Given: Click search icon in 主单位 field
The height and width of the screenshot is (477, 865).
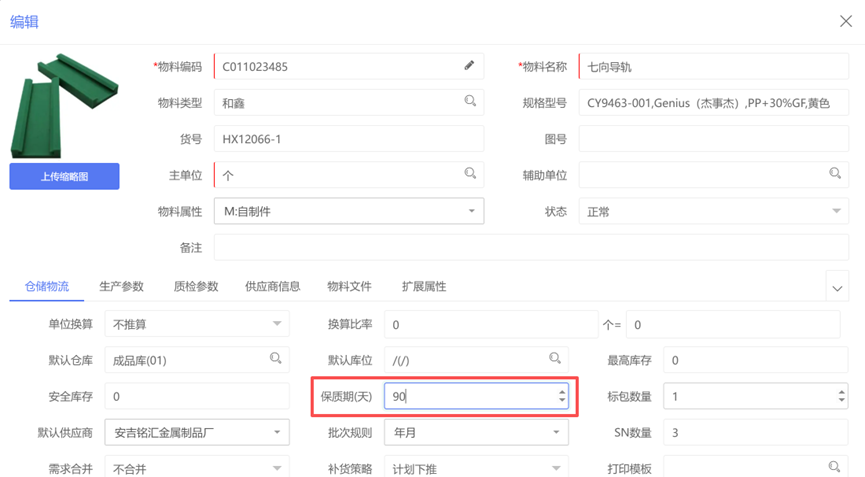Looking at the screenshot, I should pos(470,174).
